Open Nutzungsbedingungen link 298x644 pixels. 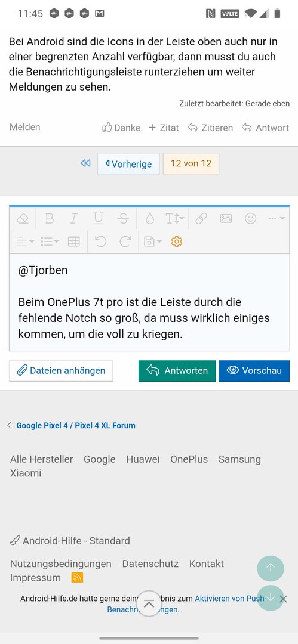point(61,563)
